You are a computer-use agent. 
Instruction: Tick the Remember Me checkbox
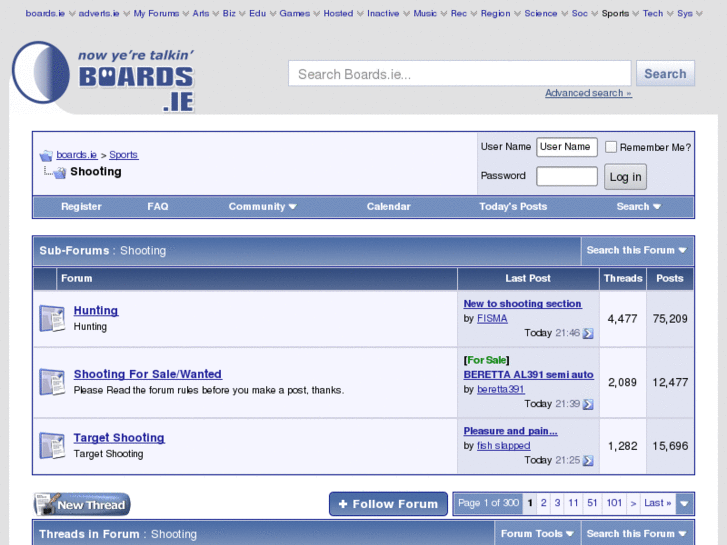(611, 147)
